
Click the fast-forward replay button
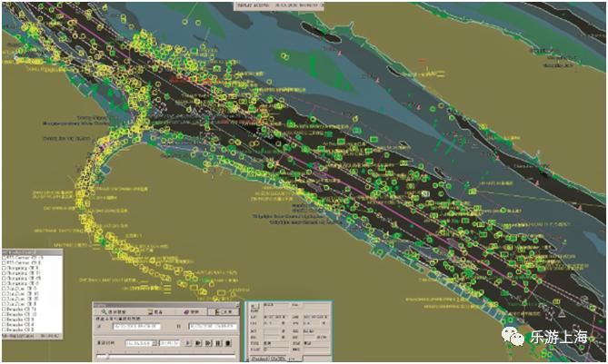click(207, 342)
